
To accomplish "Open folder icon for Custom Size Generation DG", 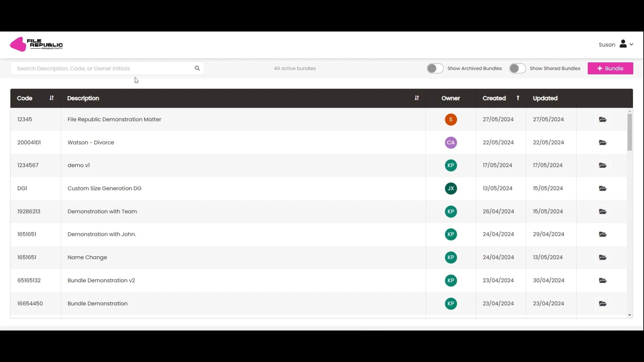I will click(x=602, y=188).
